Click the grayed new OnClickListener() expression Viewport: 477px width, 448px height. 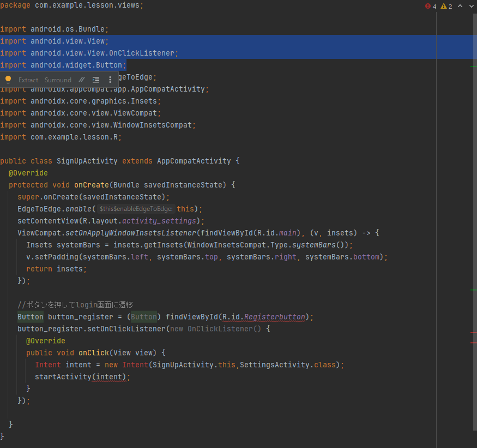pyautogui.click(x=215, y=329)
